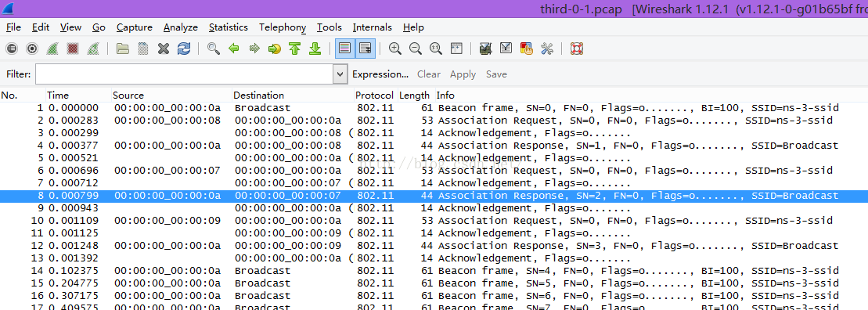Screen dimensions: 868x310
Task: Go to packet number icon
Action: coord(275,49)
